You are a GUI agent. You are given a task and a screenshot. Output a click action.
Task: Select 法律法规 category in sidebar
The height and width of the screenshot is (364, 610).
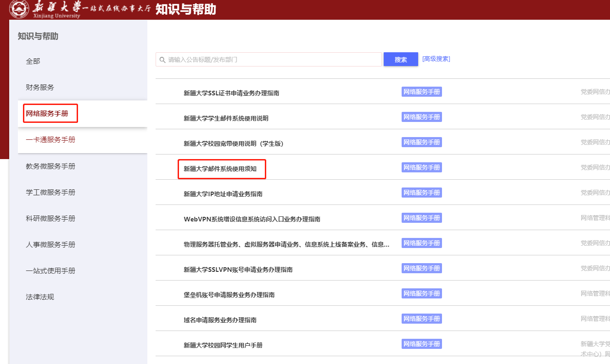coord(40,297)
